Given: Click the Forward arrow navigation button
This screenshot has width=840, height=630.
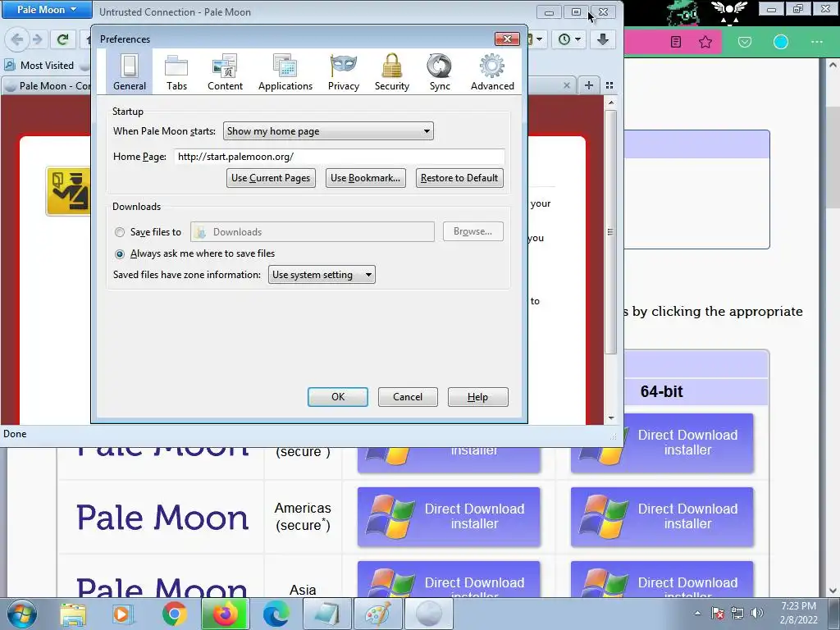Looking at the screenshot, I should coord(37,39).
